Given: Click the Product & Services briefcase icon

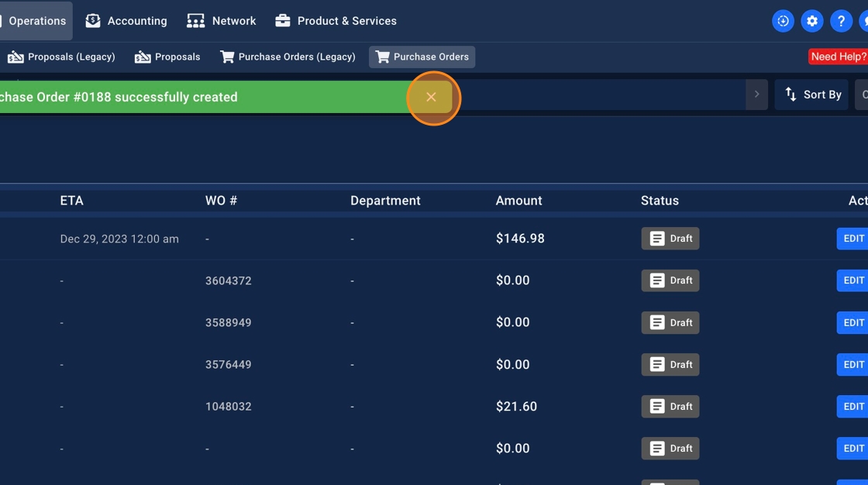Looking at the screenshot, I should pyautogui.click(x=283, y=21).
